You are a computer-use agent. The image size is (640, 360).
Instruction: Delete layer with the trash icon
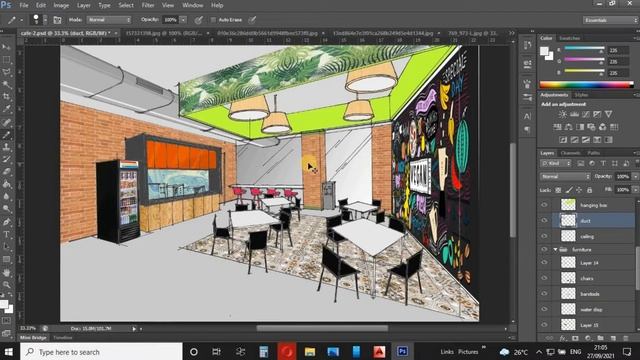coord(626,338)
